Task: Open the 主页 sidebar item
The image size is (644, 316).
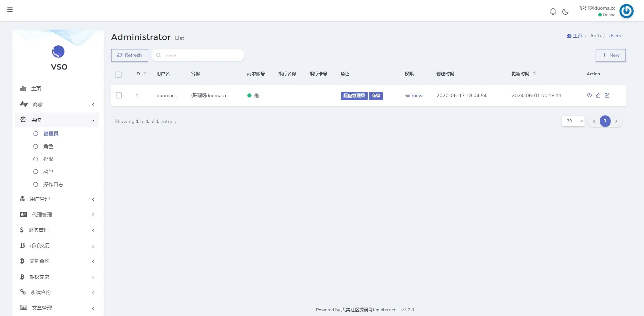Action: 36,89
